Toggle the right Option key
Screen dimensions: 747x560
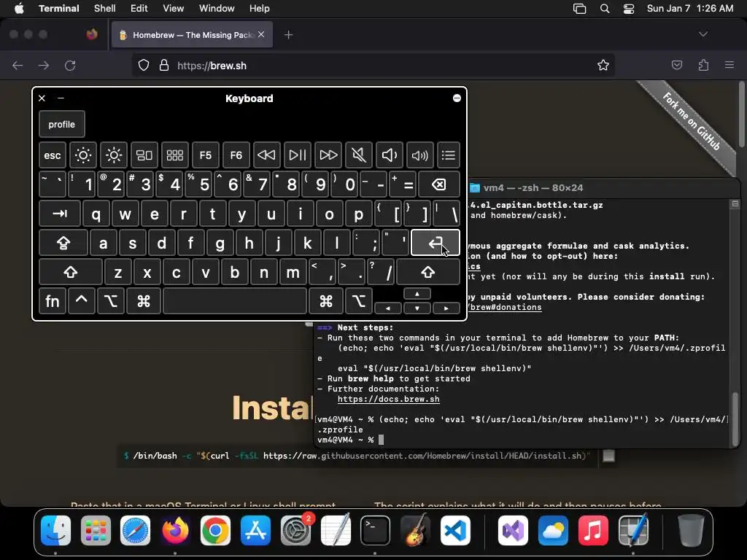[358, 301]
